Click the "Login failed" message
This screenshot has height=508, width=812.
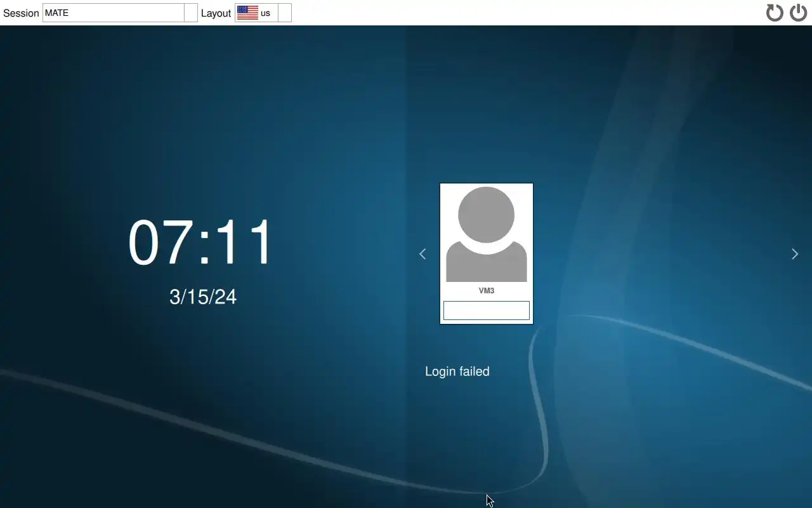[x=457, y=371]
